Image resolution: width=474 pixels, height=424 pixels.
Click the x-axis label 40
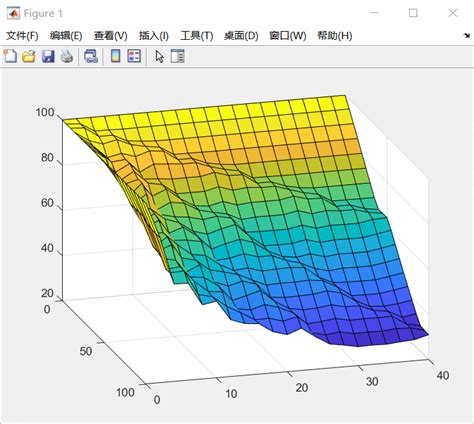pyautogui.click(x=443, y=375)
